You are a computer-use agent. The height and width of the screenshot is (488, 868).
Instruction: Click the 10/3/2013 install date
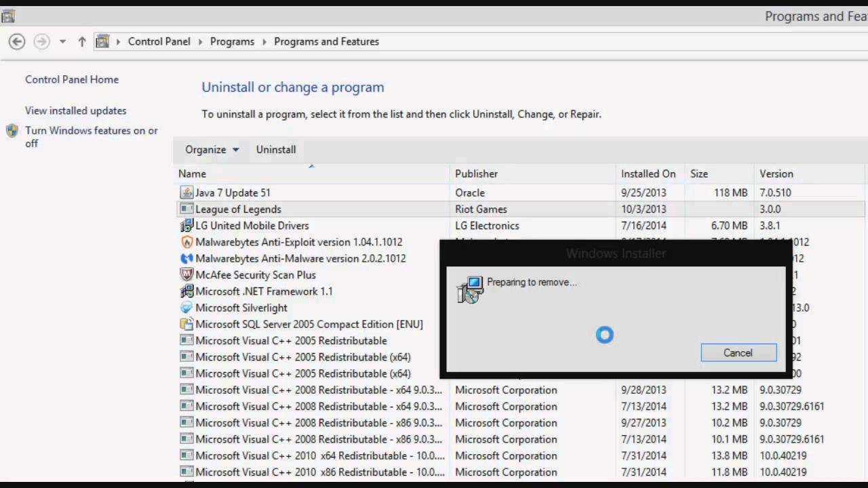click(644, 209)
